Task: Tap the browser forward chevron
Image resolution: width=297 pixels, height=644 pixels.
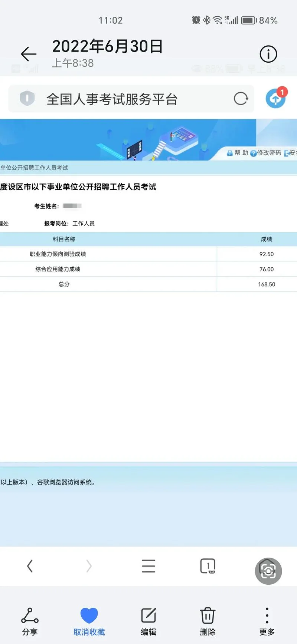Action: point(89,566)
